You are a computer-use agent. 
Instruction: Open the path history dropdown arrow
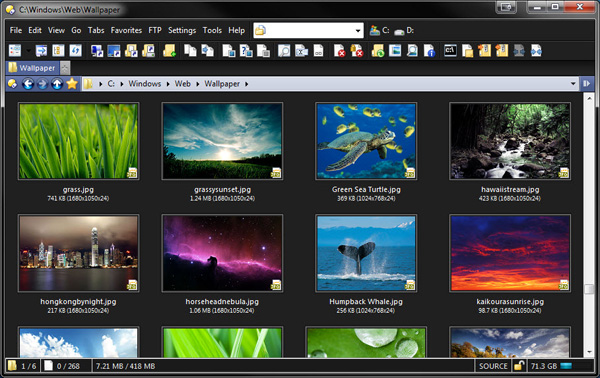(x=573, y=83)
